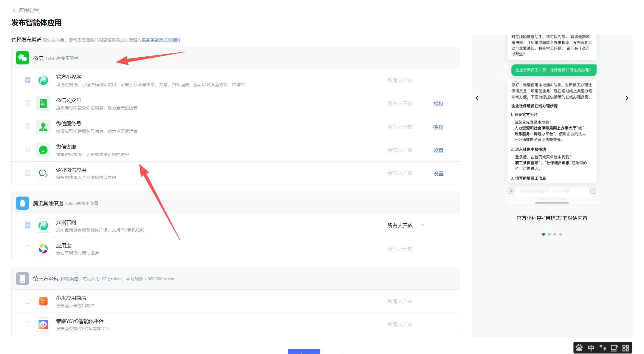The width and height of the screenshot is (644, 354).
Task: Click 授权 for 微信公众号
Action: click(x=438, y=104)
